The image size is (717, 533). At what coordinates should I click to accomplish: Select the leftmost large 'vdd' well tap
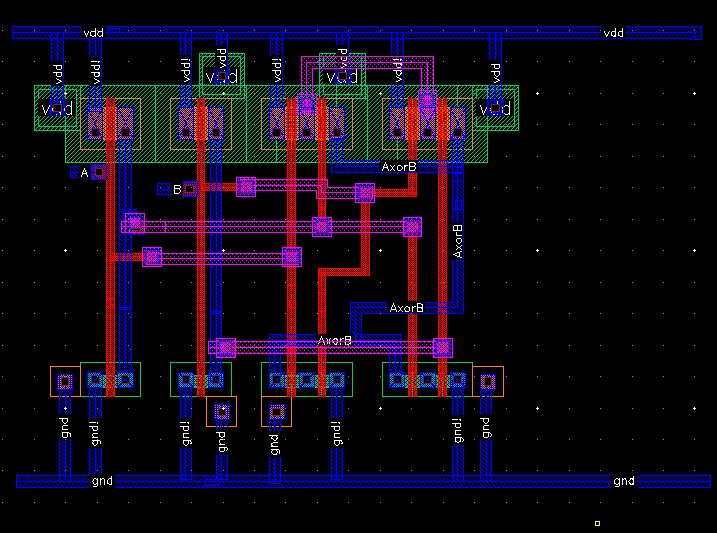coord(57,108)
